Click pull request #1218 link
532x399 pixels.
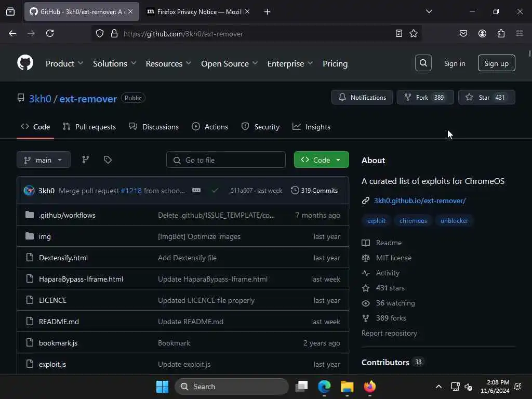(x=131, y=191)
